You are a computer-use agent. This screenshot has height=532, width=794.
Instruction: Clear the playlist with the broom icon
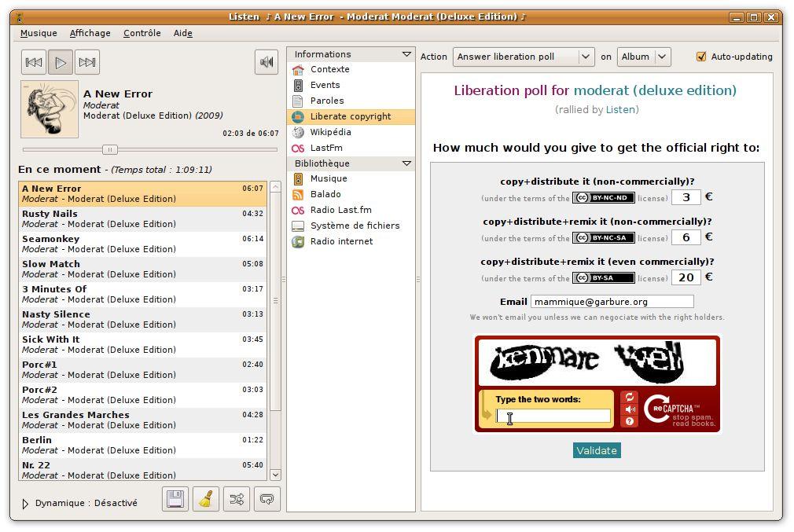[x=206, y=499]
